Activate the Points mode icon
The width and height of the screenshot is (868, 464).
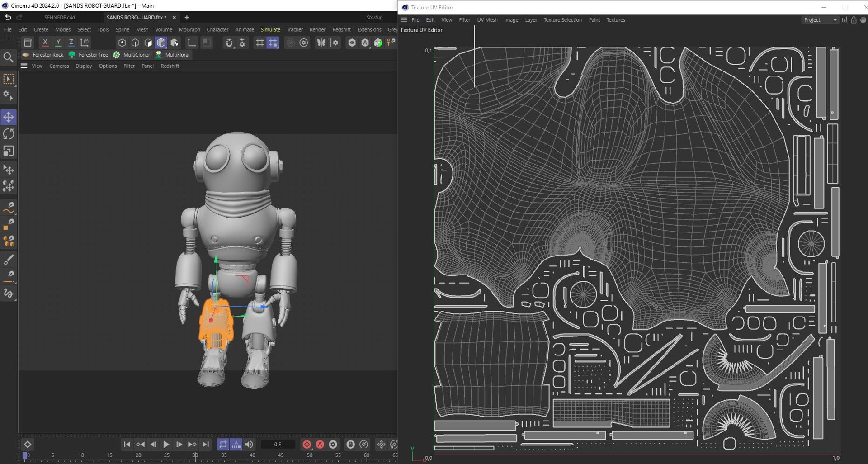122,43
